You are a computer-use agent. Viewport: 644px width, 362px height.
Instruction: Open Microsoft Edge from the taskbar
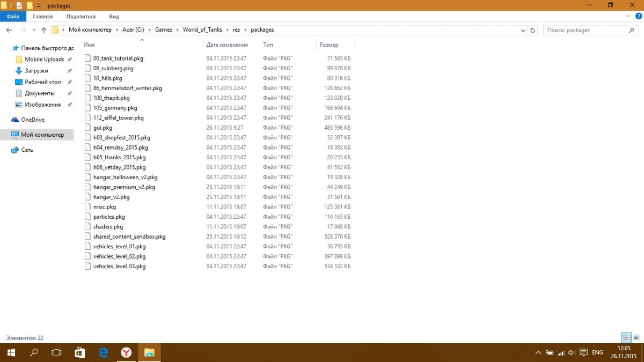(104, 352)
